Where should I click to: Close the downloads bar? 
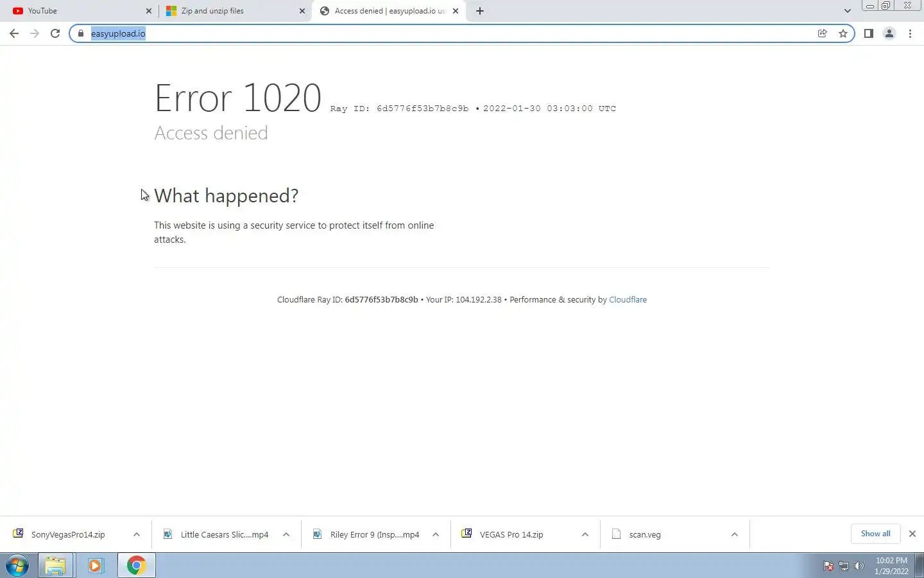click(912, 534)
